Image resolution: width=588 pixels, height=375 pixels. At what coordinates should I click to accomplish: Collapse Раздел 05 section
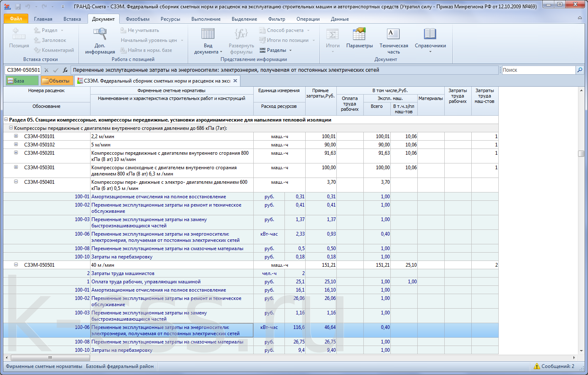[x=6, y=120]
